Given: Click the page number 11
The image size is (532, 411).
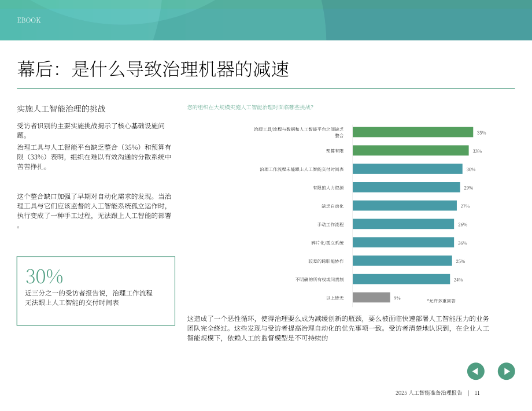Looking at the screenshot, I should pos(477,393).
